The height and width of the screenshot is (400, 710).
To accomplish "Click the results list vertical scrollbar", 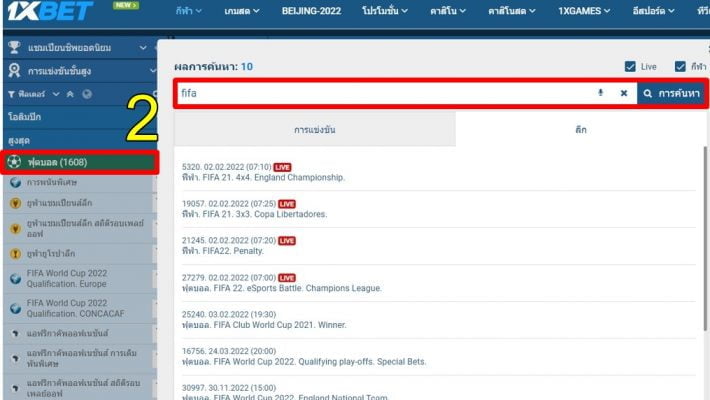I will pos(705,238).
